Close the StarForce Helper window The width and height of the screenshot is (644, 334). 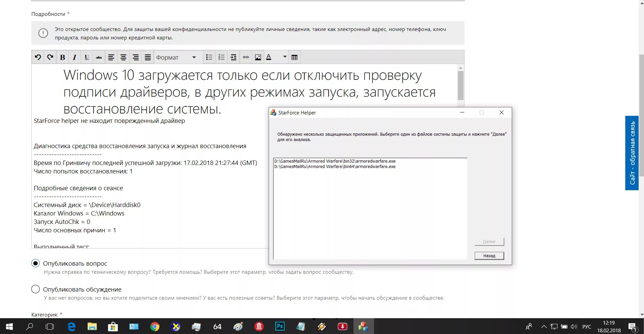(x=502, y=112)
